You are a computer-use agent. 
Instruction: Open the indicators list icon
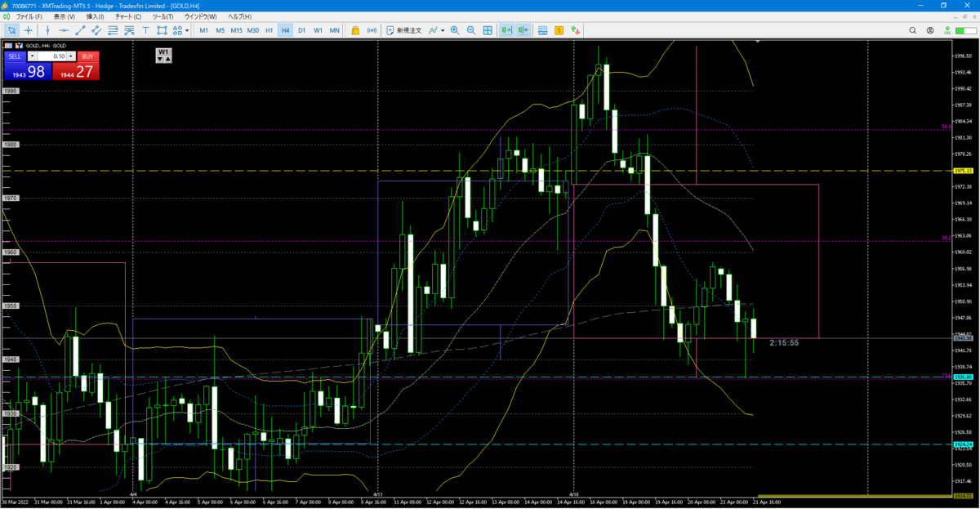pyautogui.click(x=434, y=30)
